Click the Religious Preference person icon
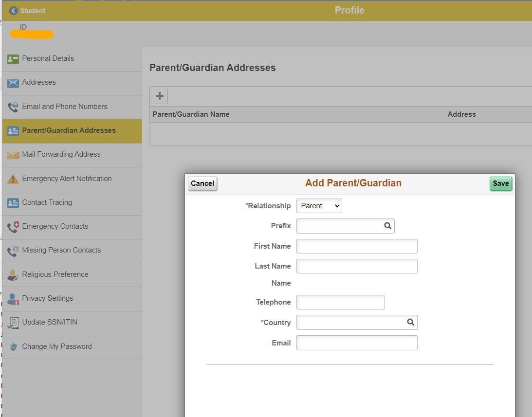 tap(12, 274)
